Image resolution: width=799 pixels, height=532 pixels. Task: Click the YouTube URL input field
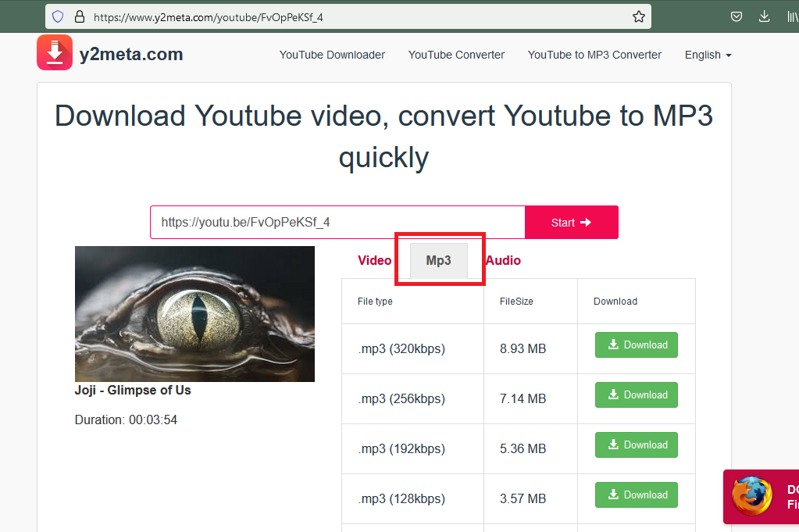coord(337,222)
